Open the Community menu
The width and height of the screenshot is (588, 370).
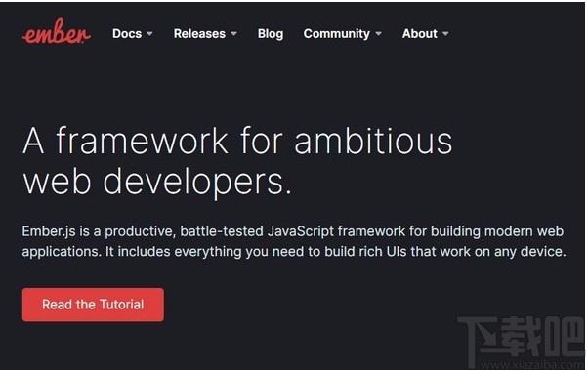[337, 34]
